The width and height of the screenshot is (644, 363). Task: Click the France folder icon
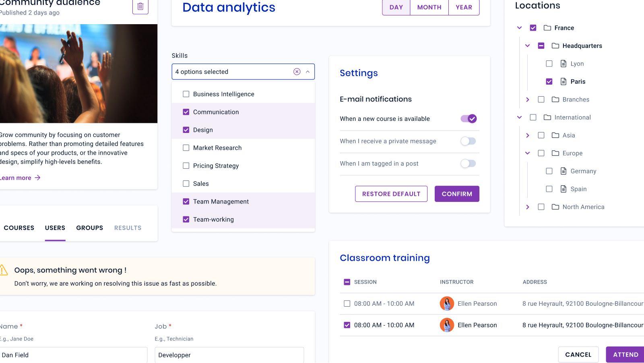[x=547, y=28]
